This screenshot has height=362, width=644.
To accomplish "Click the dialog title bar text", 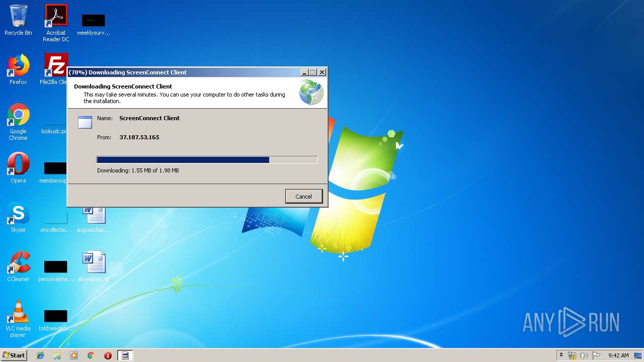I will coord(128,72).
